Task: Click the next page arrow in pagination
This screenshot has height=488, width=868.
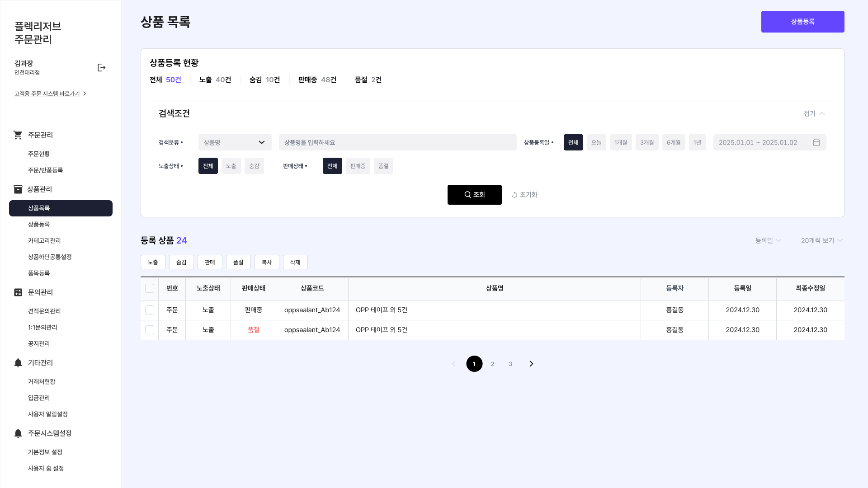Action: click(x=531, y=364)
